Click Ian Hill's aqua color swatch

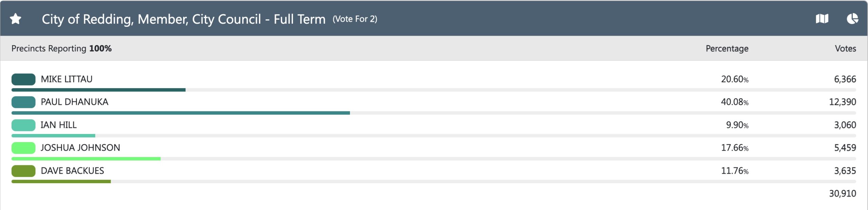[x=23, y=125]
